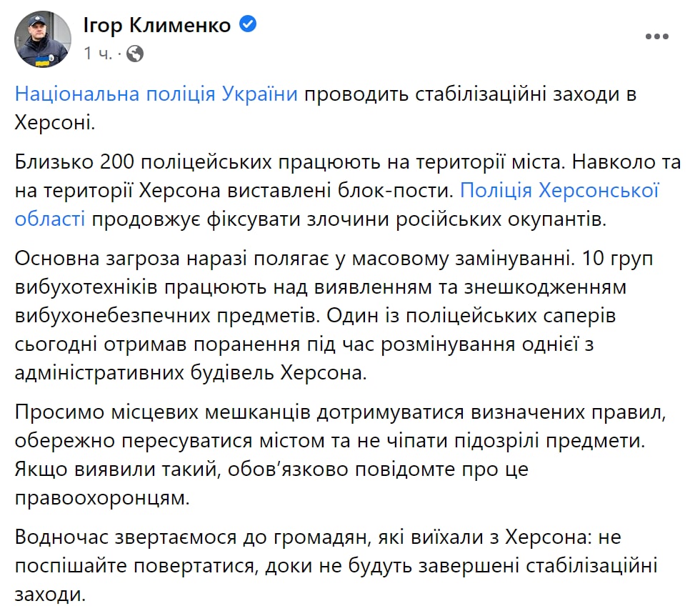Open the Ігор Клименко author name link

click(x=158, y=26)
